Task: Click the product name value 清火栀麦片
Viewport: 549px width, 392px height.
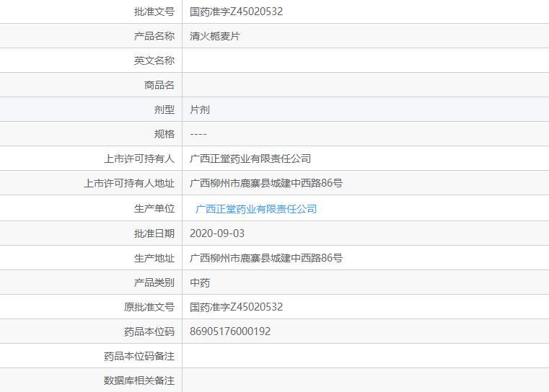Action: point(215,36)
